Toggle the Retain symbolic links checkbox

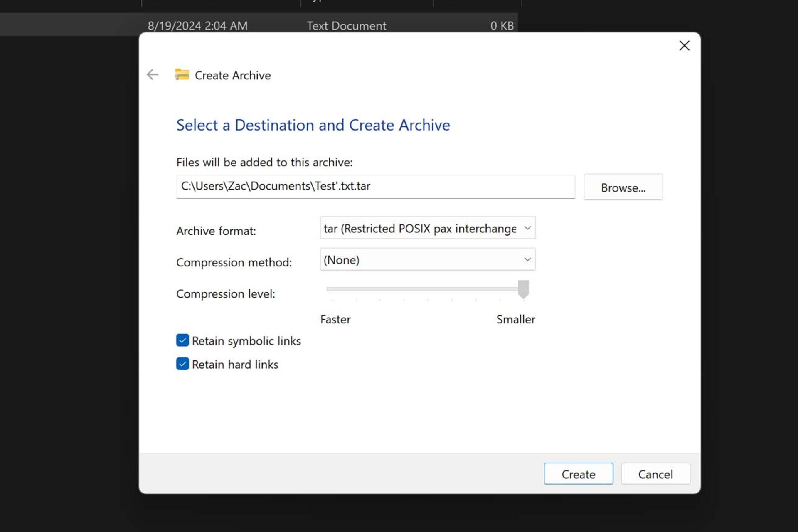click(182, 340)
